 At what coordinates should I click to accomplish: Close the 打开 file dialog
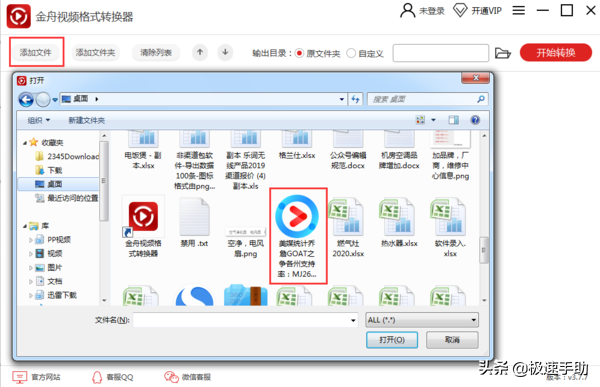click(x=476, y=78)
